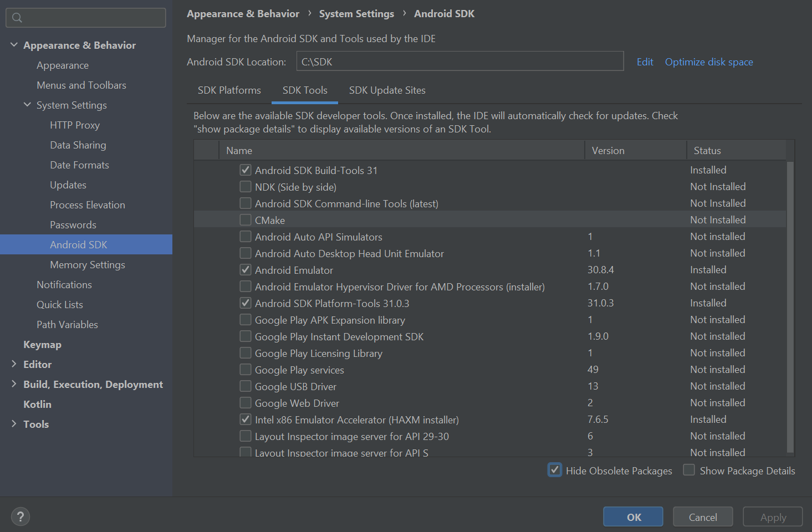The width and height of the screenshot is (812, 532).
Task: Click version 30.8.4 of Android Emulator
Action: 601,270
